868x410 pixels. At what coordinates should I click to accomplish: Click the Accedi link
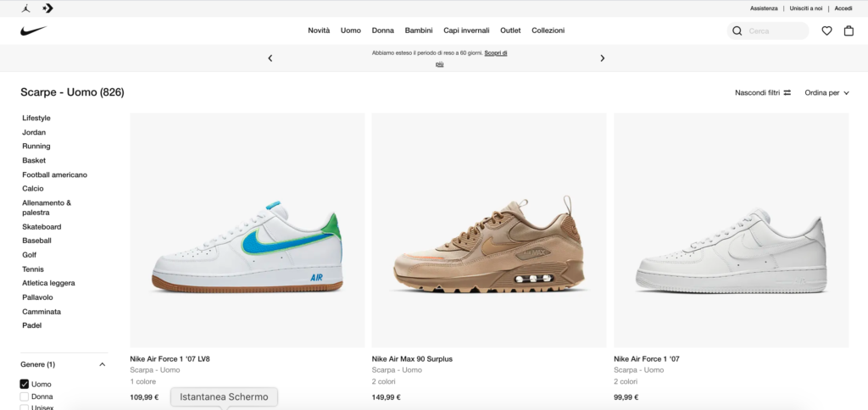843,8
